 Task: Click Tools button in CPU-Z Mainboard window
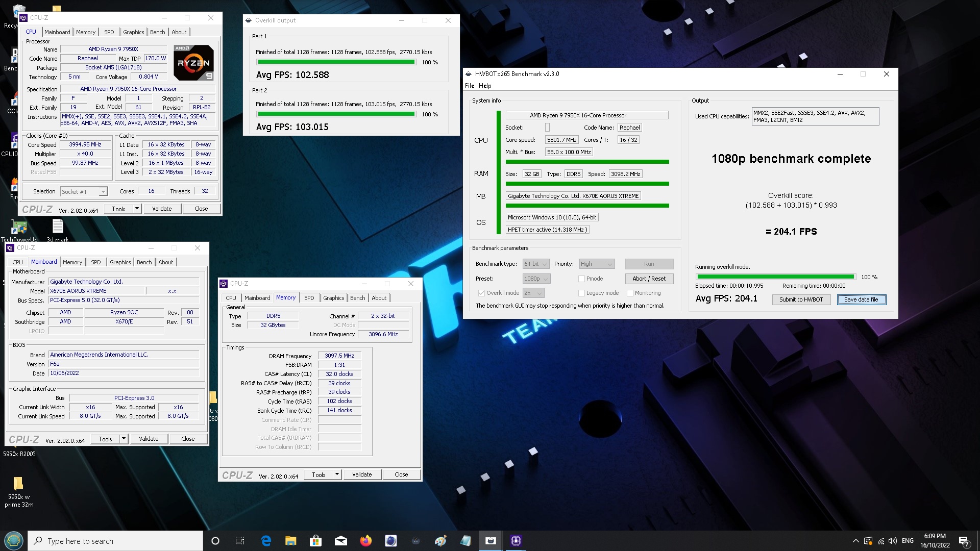[106, 439]
